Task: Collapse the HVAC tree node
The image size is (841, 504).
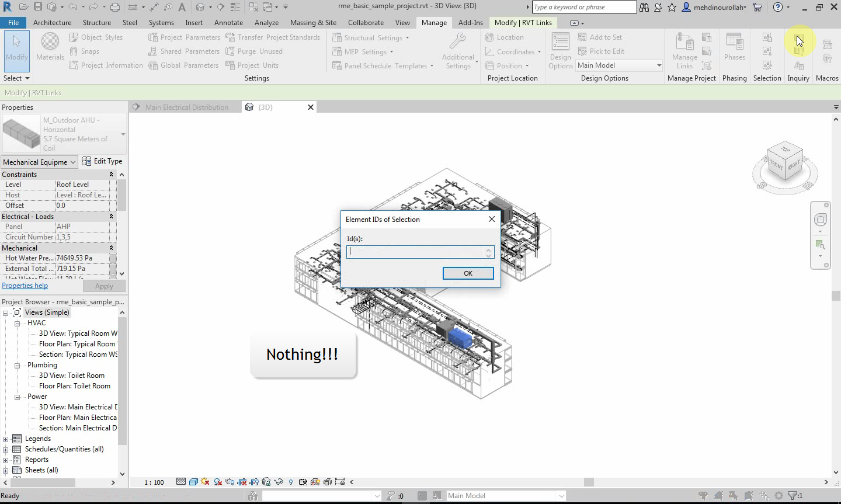Action: coord(18,323)
